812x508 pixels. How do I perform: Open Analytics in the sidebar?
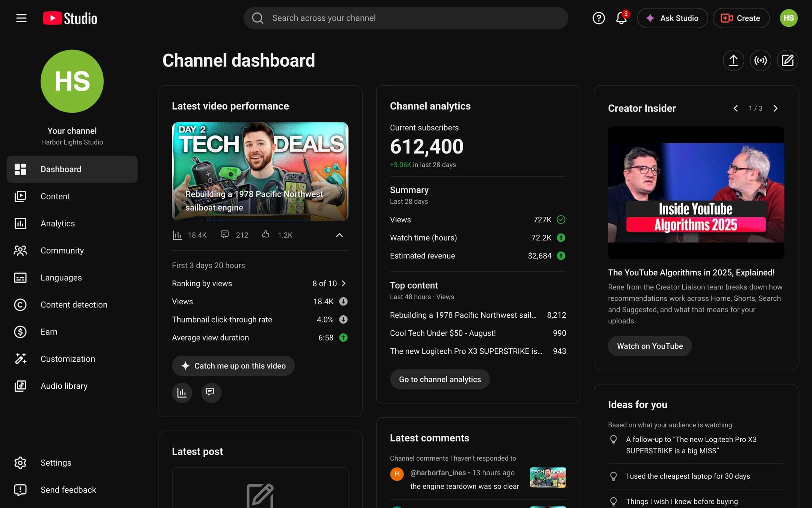click(x=72, y=224)
